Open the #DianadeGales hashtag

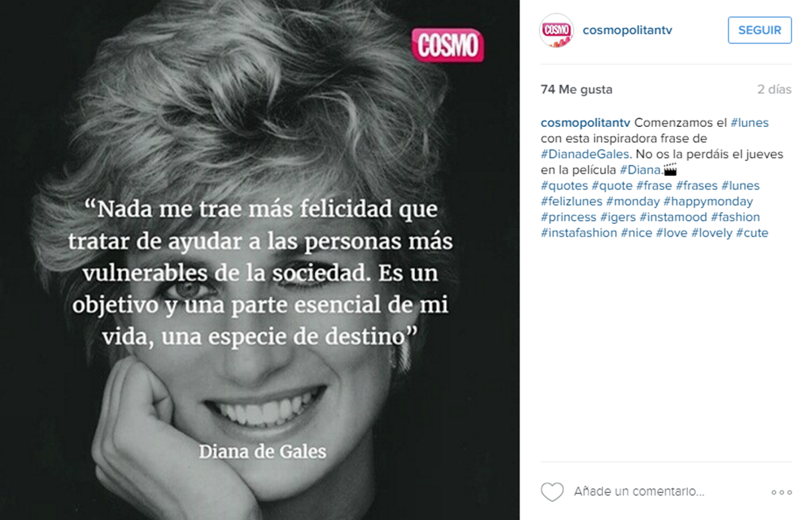click(x=585, y=154)
